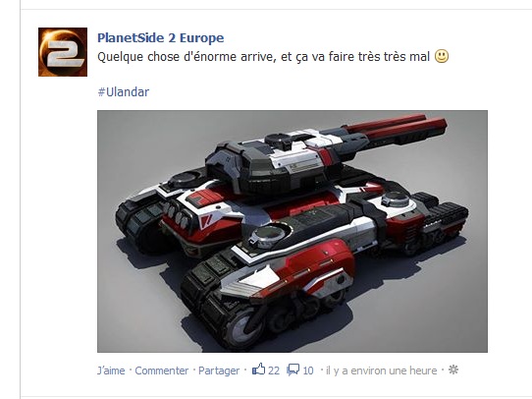The height and width of the screenshot is (399, 532).
Task: Click the smiley emoji in the post
Action: click(442, 56)
